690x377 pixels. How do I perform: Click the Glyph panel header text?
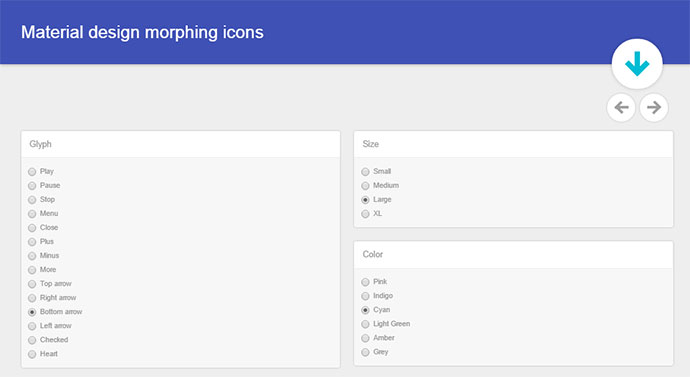(40, 144)
